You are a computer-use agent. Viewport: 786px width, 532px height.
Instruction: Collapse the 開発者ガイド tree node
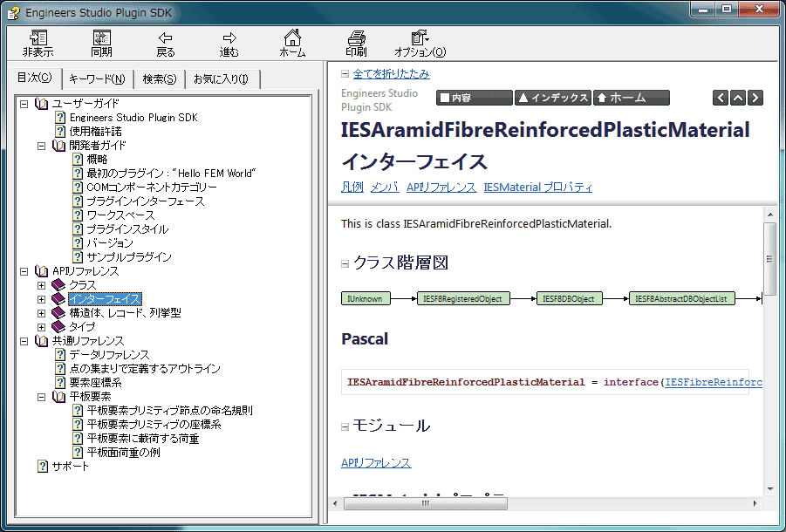tap(42, 146)
